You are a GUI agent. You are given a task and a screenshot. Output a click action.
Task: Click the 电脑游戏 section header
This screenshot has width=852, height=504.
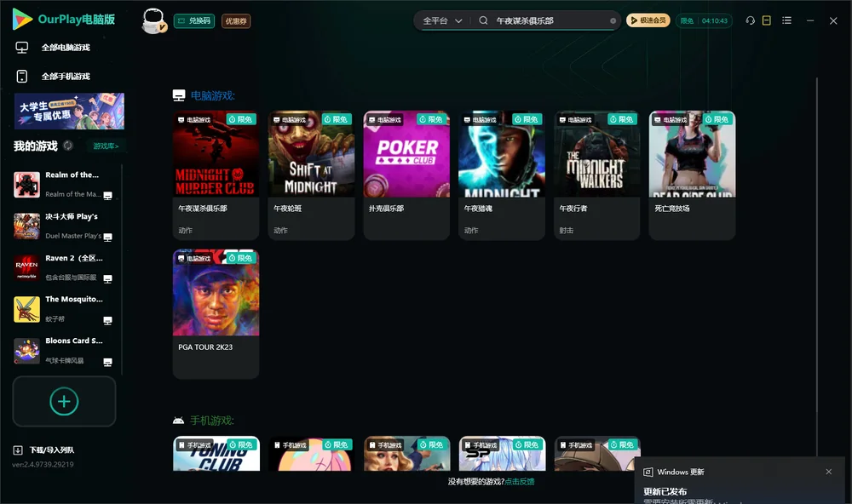coord(212,95)
